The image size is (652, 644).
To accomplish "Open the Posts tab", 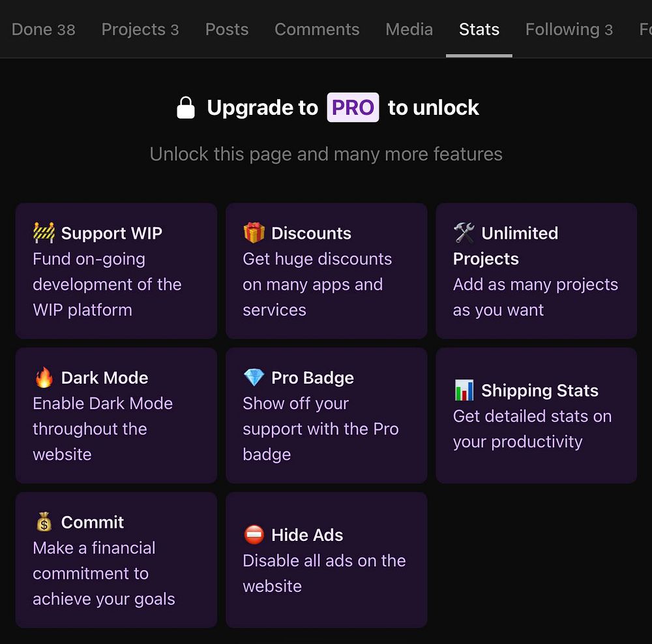I will click(x=227, y=29).
